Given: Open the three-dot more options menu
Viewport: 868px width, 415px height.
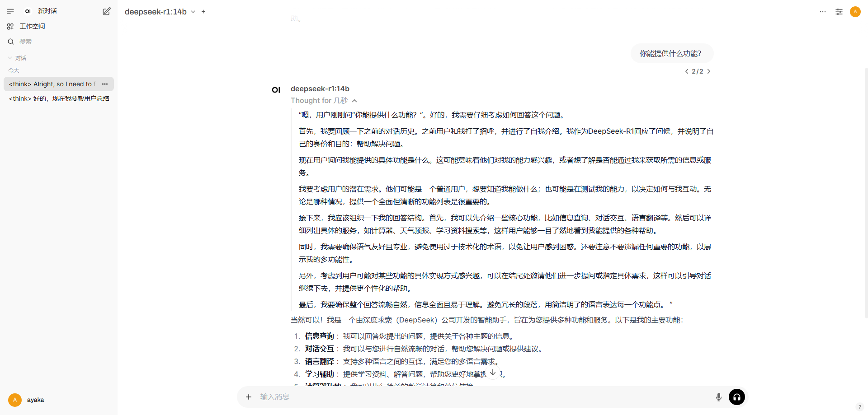Looking at the screenshot, I should coord(823,12).
